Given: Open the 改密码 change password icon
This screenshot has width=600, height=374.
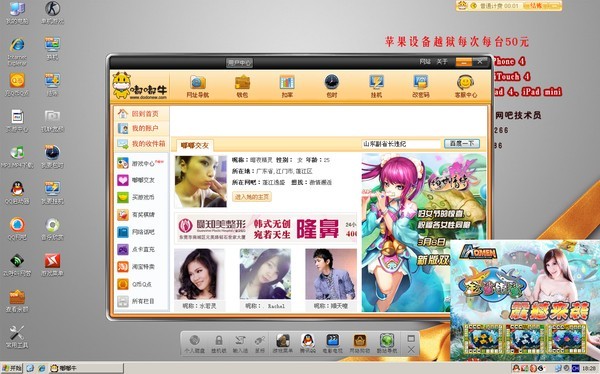Looking at the screenshot, I should tap(421, 86).
